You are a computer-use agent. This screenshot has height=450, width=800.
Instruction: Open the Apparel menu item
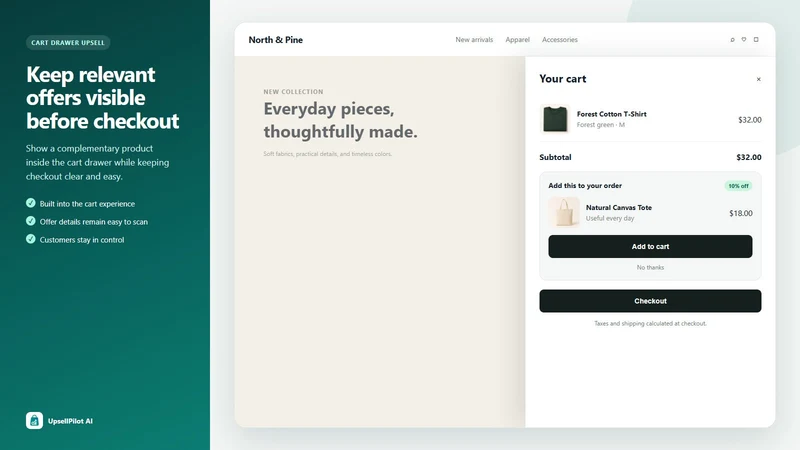517,40
